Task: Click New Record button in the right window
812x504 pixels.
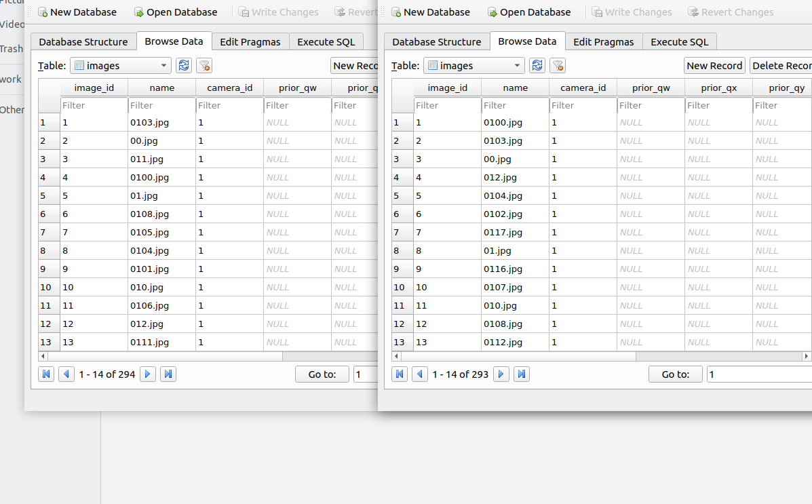Action: [714, 65]
